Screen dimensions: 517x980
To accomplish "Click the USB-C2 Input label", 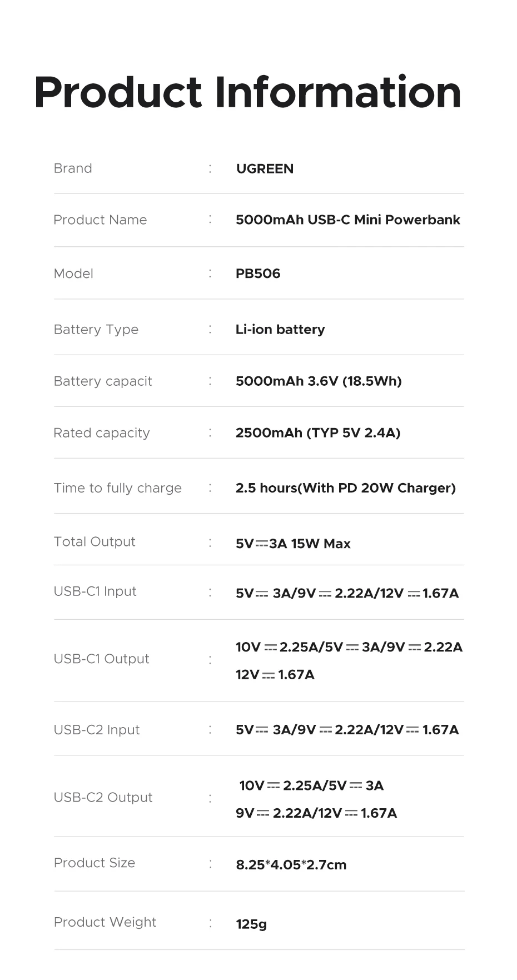I will click(x=97, y=730).
